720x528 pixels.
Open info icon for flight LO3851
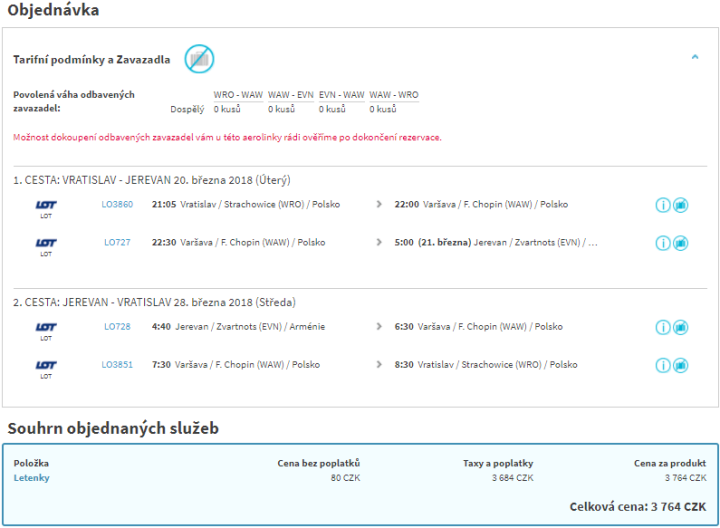click(x=662, y=365)
